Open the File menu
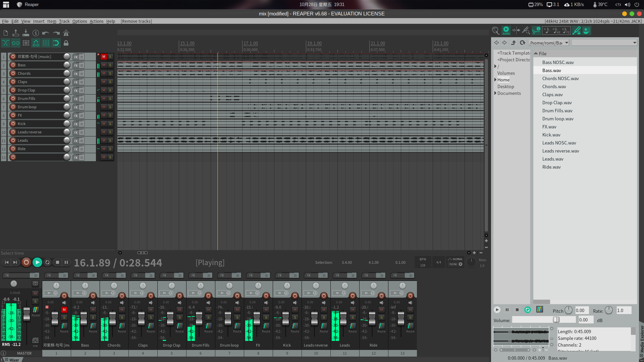 tap(5, 21)
